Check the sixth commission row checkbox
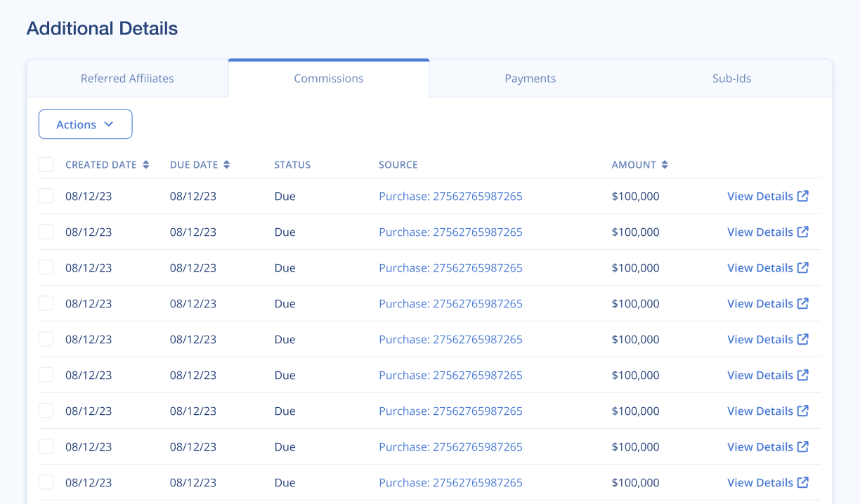The width and height of the screenshot is (860, 504). (46, 376)
